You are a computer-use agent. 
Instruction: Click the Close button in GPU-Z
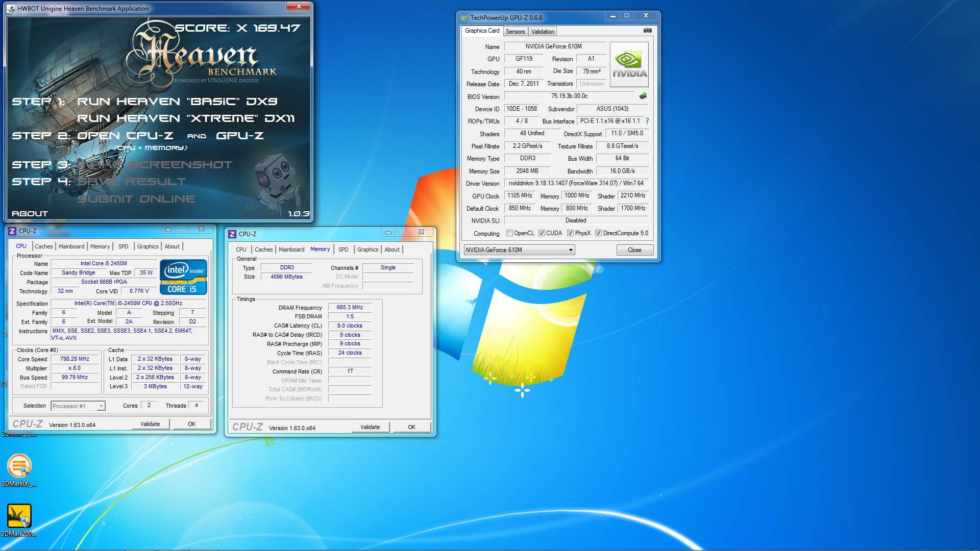tap(634, 250)
